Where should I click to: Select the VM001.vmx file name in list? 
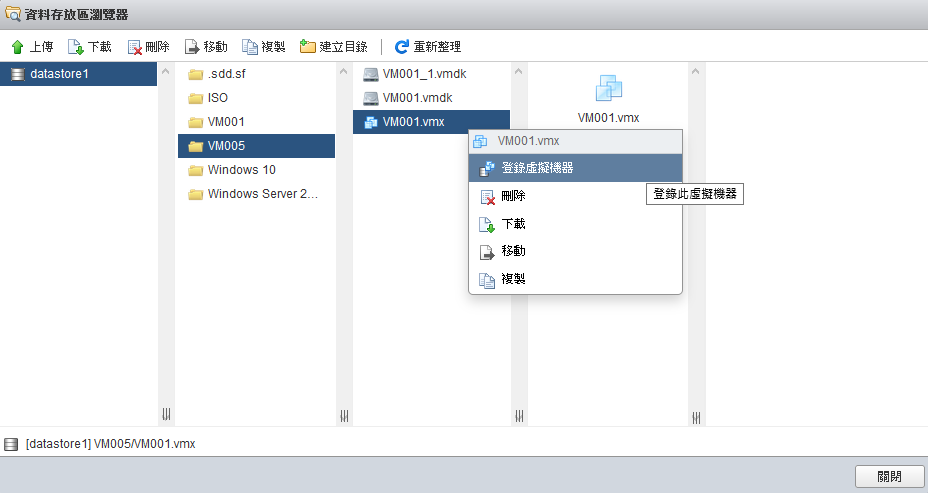point(413,122)
